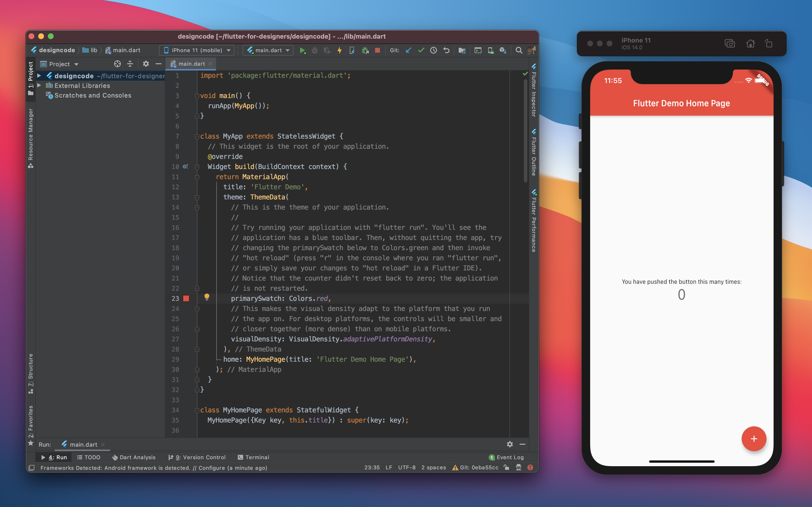This screenshot has width=812, height=507.
Task: Expand the External Libraries tree node
Action: [x=39, y=85]
